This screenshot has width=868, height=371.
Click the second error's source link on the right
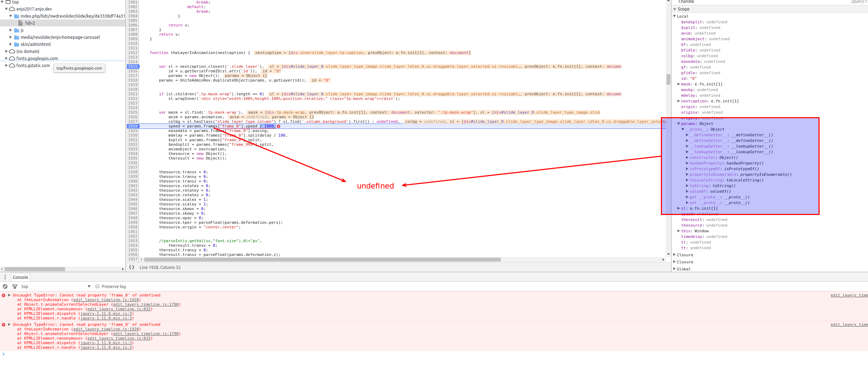pyautogui.click(x=849, y=324)
